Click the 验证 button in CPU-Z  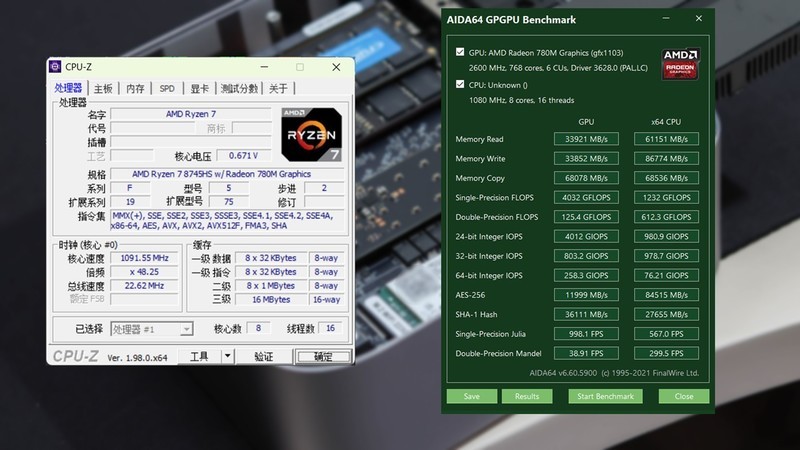pyautogui.click(x=264, y=356)
